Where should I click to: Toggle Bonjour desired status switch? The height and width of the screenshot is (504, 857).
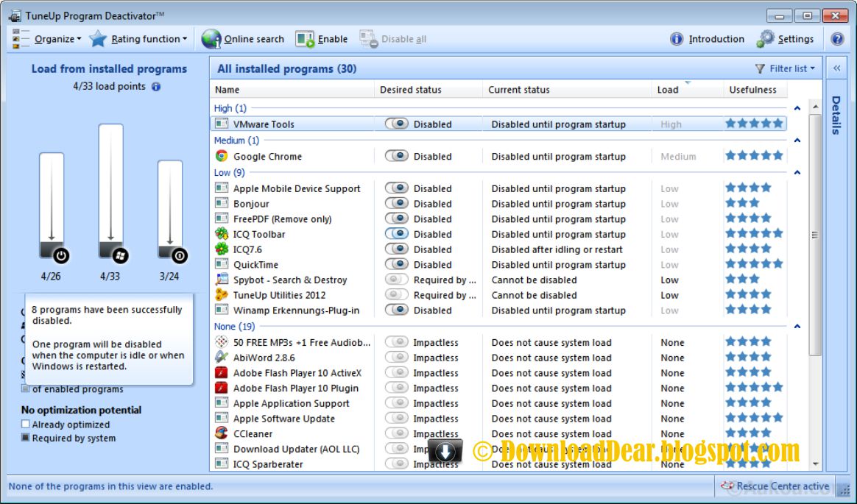point(396,203)
